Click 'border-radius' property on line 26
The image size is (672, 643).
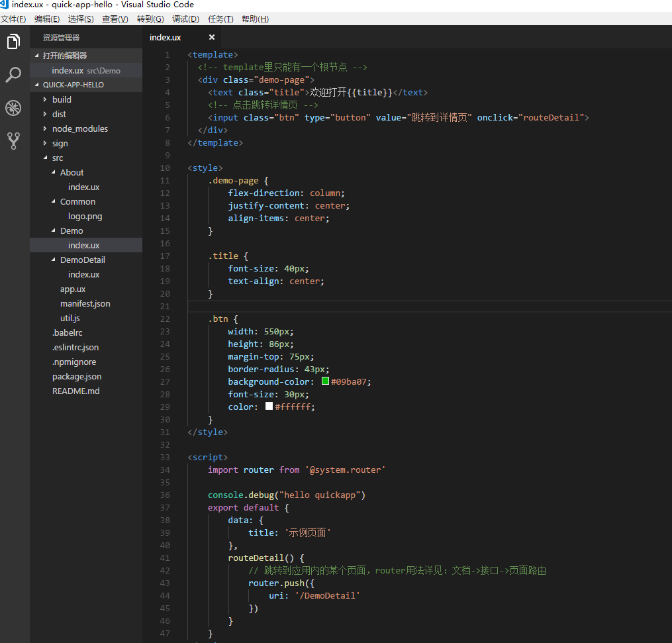tap(261, 370)
